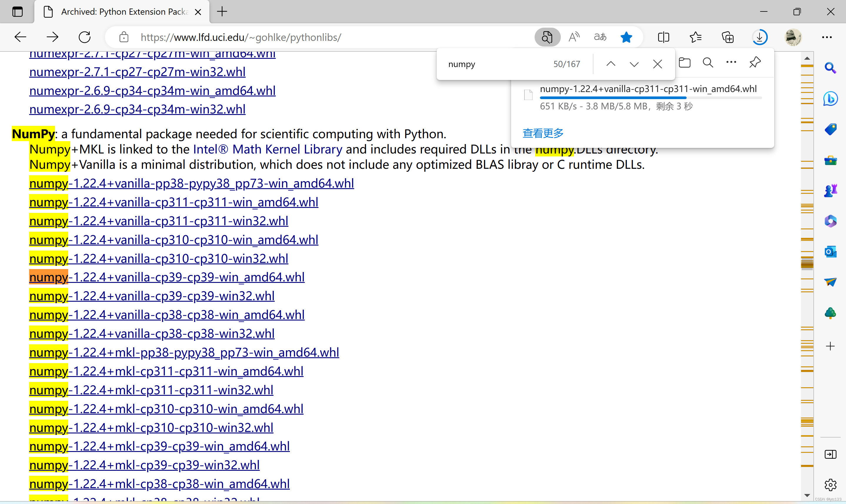This screenshot has height=504, width=846.
Task: Close the find on page bar
Action: (x=657, y=64)
